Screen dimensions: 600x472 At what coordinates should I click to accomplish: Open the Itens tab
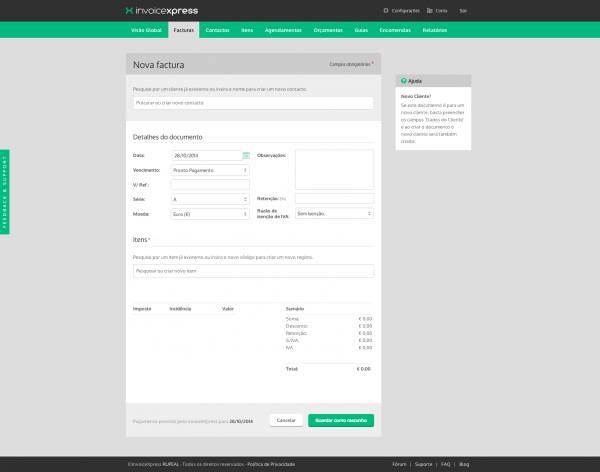point(247,30)
